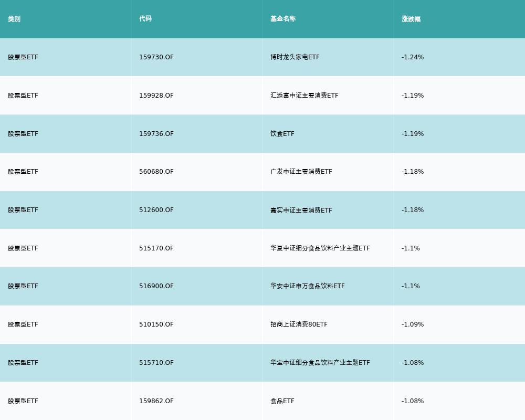Image resolution: width=525 pixels, height=420 pixels.
Task: Click fund code 159862.OF
Action: tap(156, 401)
